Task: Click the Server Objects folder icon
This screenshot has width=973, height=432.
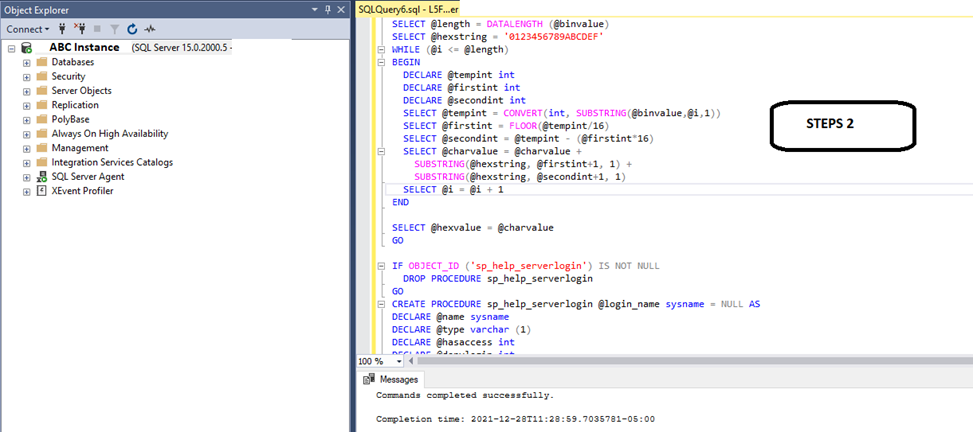Action: [x=42, y=91]
